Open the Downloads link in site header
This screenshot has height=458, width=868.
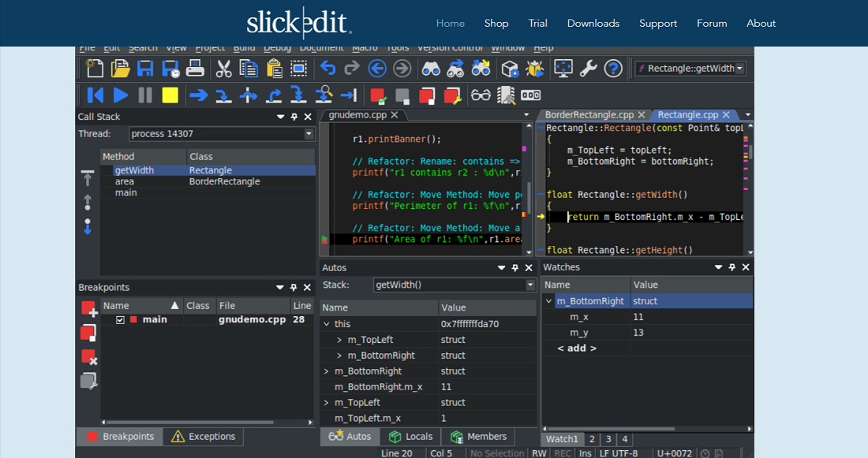coord(593,23)
